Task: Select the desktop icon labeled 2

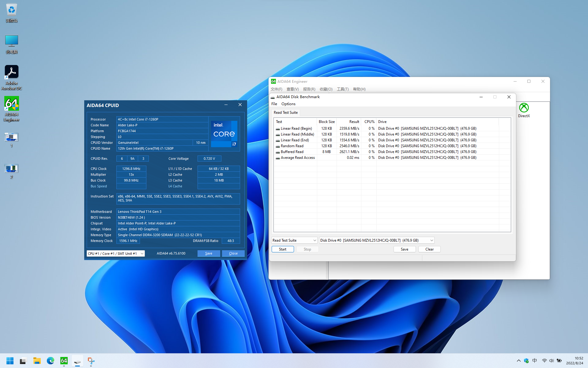Action: point(11,171)
